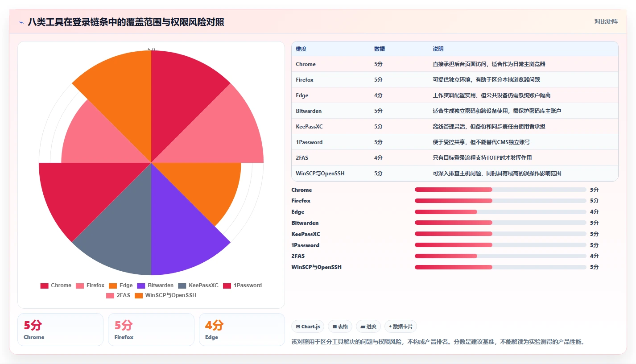636x364 pixels.
Task: Click description '直接承担后台页面访问，适合作为日常主浏览器'
Action: 489,64
